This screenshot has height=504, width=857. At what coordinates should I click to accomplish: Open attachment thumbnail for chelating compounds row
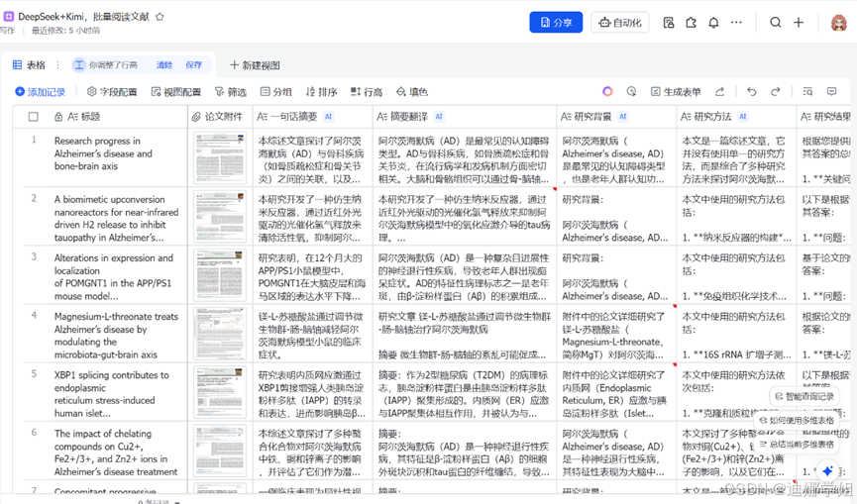(x=220, y=451)
